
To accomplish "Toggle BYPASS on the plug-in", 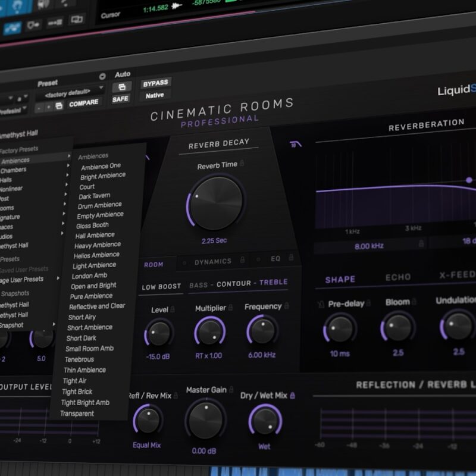I will click(x=155, y=83).
